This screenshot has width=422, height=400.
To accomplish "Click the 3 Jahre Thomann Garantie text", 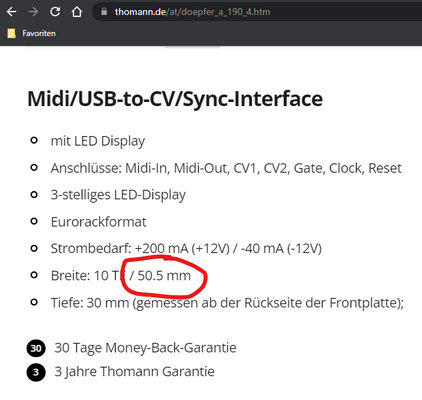I will pos(135,372).
